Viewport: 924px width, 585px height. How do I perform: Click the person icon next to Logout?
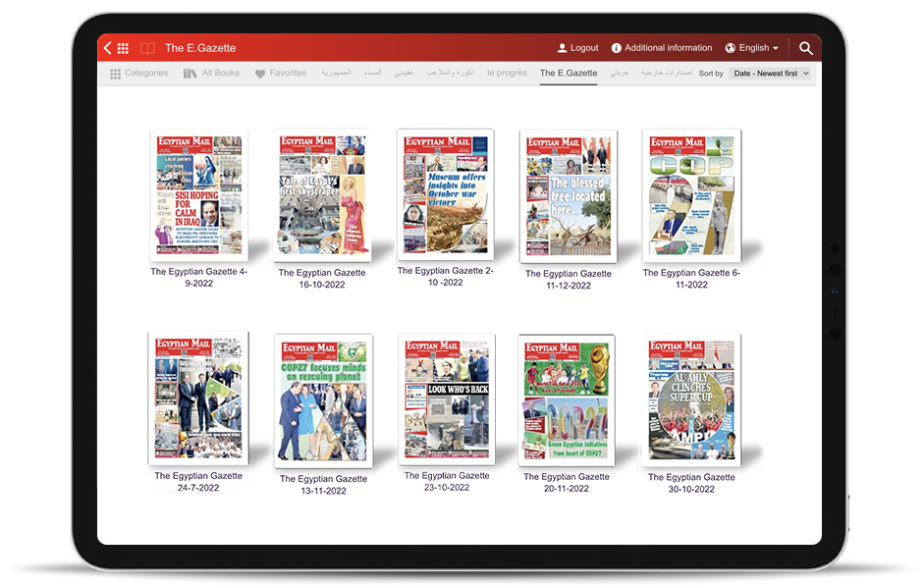(563, 48)
